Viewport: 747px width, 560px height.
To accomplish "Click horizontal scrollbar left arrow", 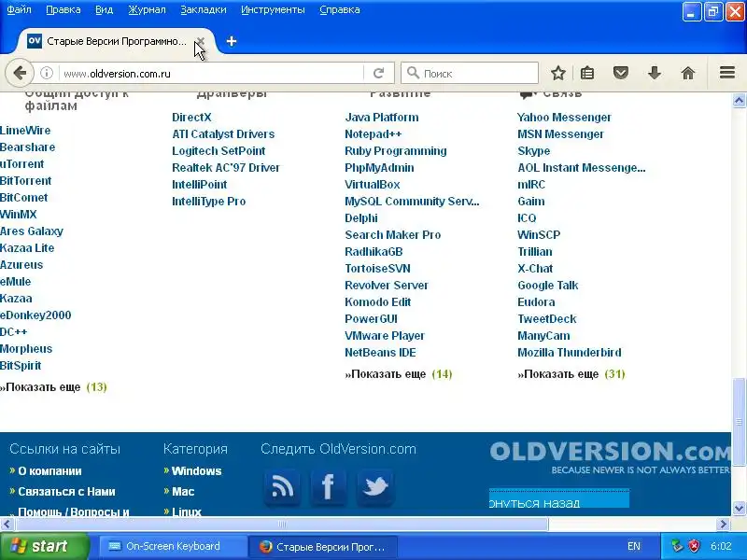I will click(x=7, y=525).
